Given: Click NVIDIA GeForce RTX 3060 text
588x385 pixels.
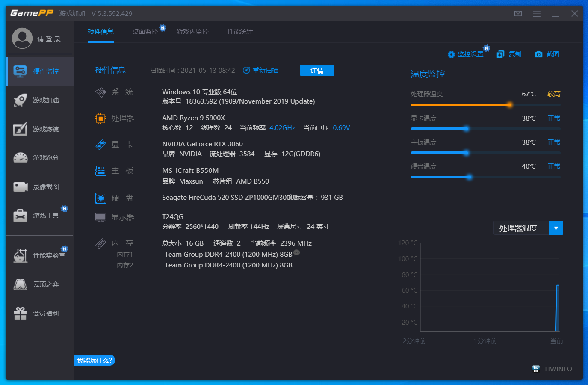Looking at the screenshot, I should [202, 144].
